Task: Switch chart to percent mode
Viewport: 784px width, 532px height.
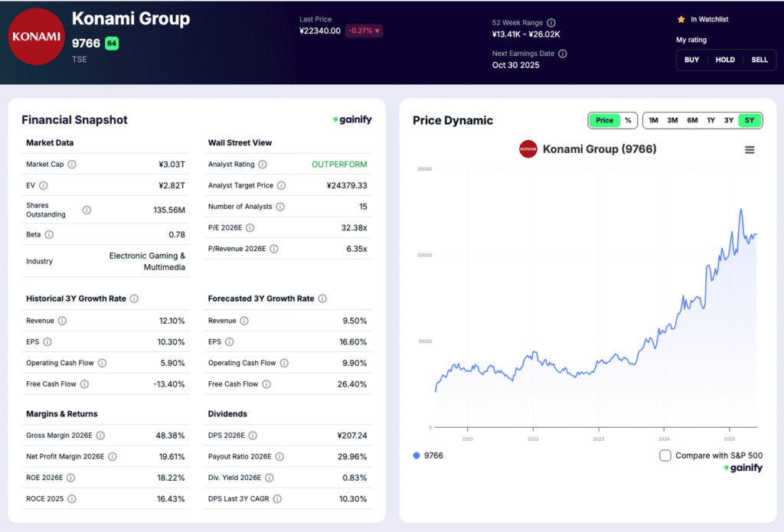Action: coord(628,120)
